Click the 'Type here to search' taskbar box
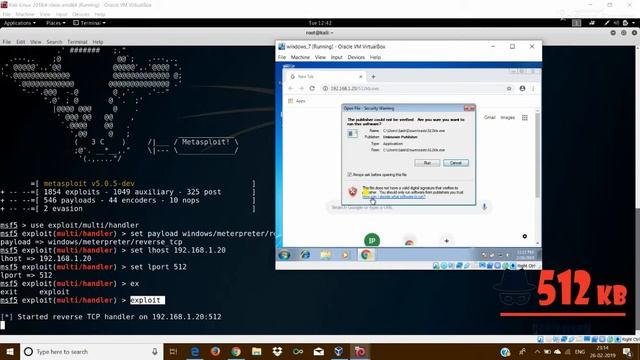 point(91,351)
